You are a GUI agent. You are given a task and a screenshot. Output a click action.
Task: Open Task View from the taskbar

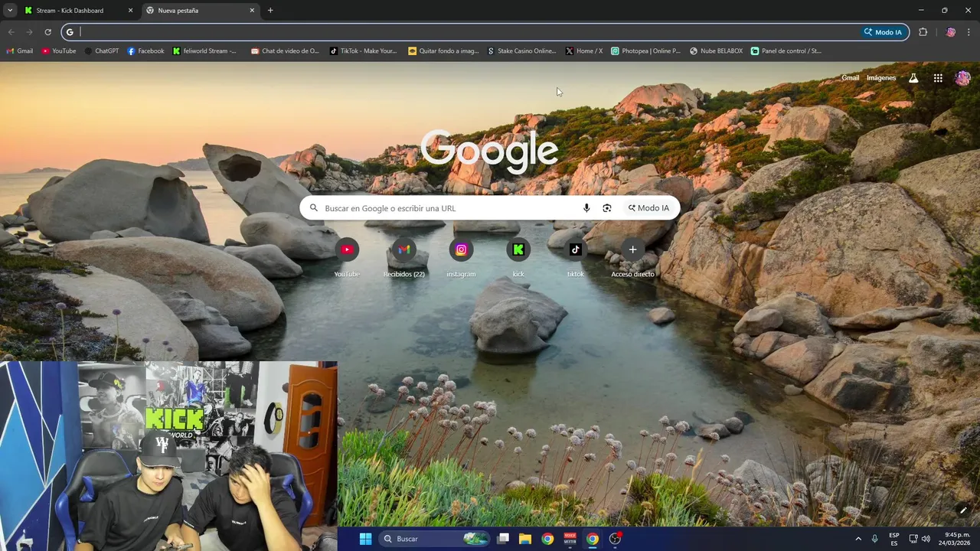[503, 539]
